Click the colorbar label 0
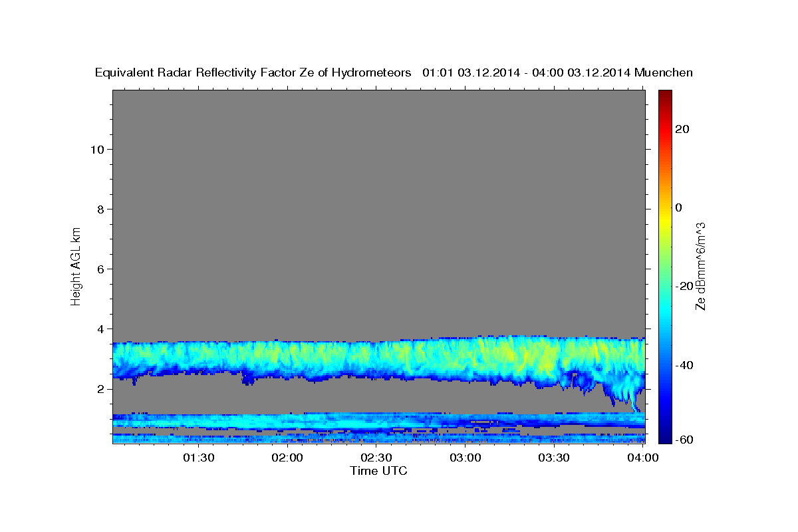 pos(679,207)
